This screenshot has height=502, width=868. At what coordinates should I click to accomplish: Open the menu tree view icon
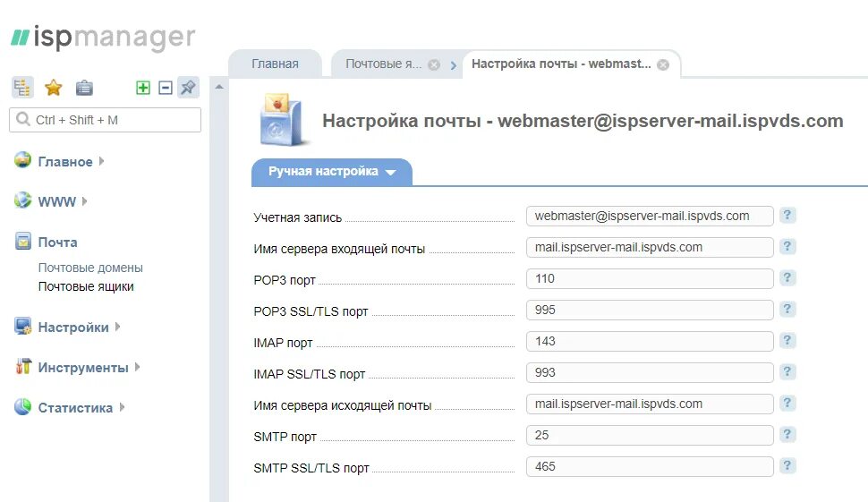(22, 88)
